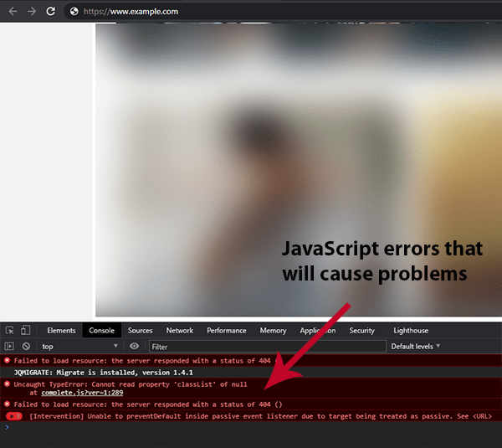Click the error icon beside Uncaught TypeError
Image resolution: width=502 pixels, height=448 pixels.
[7, 384]
